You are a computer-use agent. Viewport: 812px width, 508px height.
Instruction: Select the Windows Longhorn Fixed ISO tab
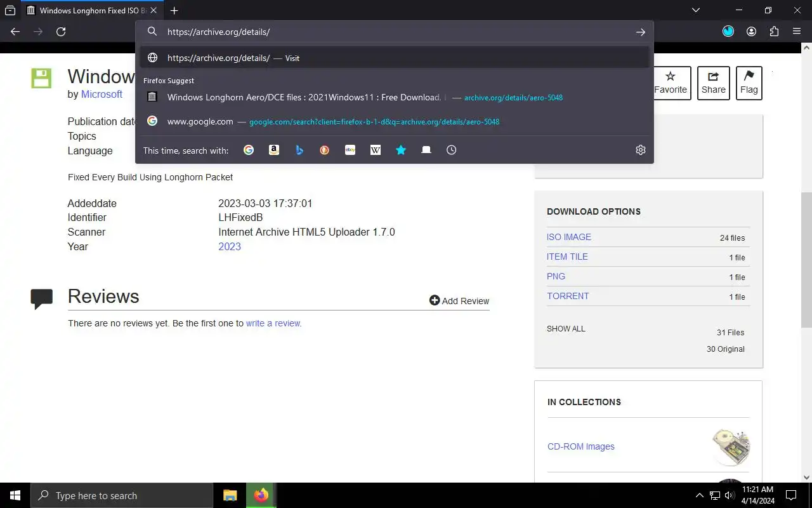(91, 11)
